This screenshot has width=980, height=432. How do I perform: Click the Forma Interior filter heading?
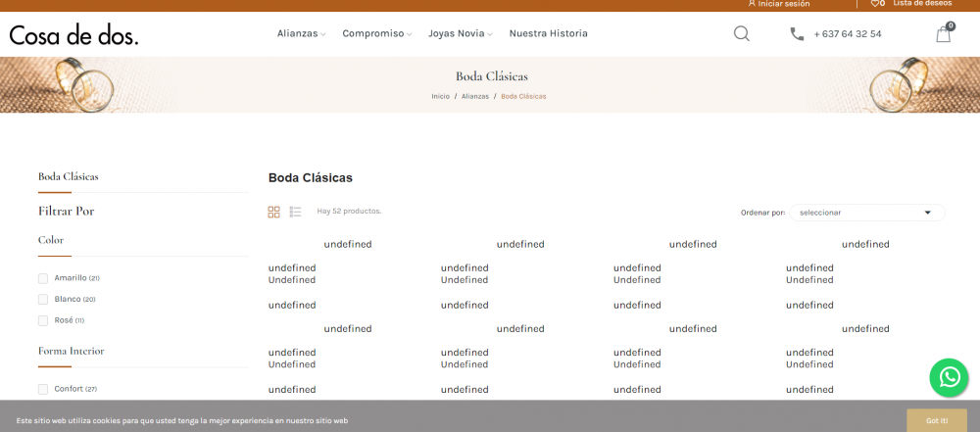click(x=72, y=351)
